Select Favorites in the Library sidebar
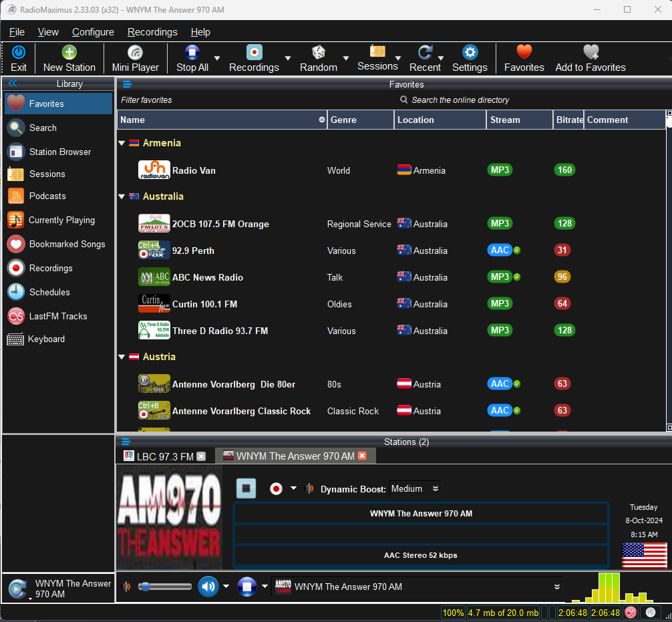Screen dimensions: 672x622 [59, 104]
